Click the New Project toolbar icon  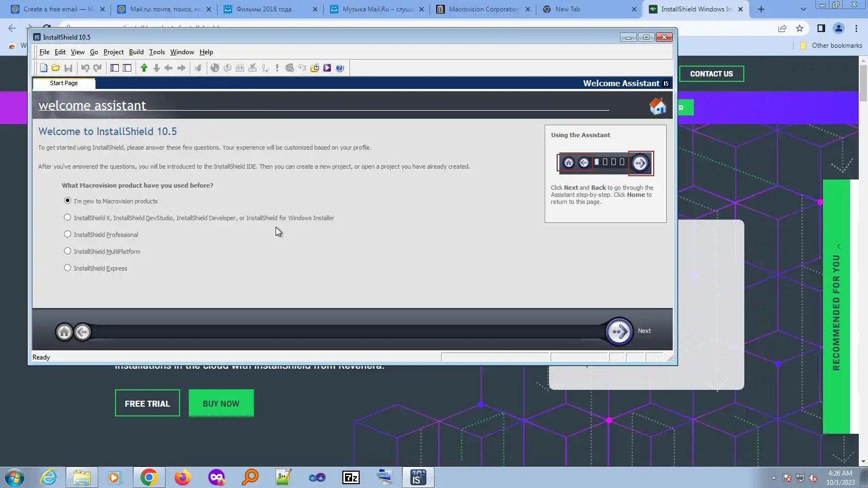pos(43,68)
